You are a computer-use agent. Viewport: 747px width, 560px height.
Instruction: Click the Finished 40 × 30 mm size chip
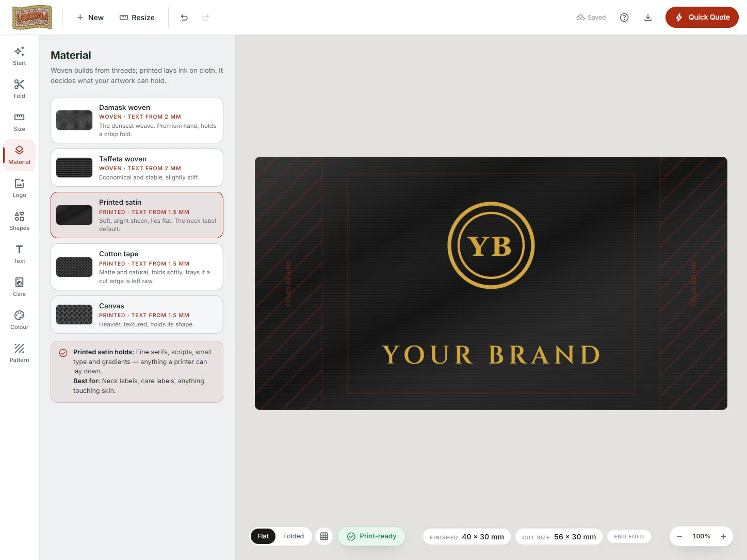[467, 537]
